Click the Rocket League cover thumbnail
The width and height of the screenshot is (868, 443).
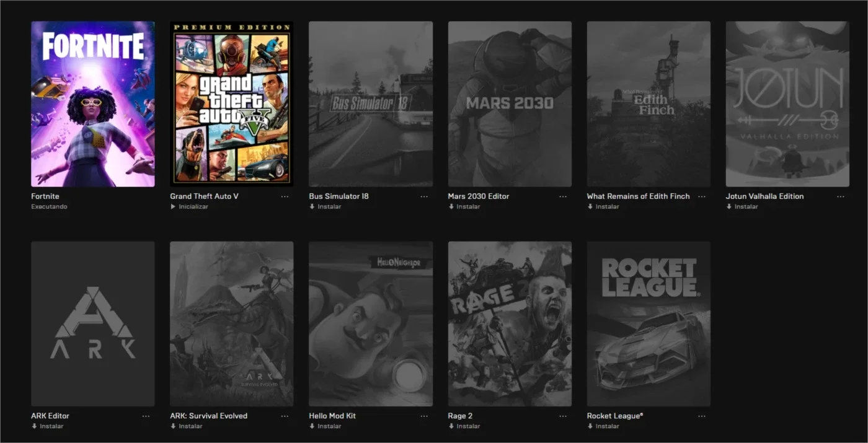[x=649, y=324]
